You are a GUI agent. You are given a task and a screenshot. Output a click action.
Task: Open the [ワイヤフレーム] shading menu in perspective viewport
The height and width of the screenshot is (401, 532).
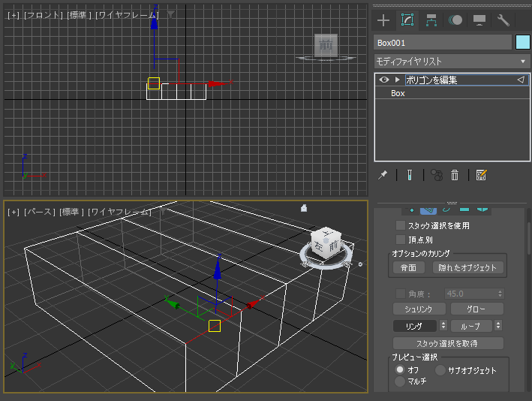click(x=119, y=212)
